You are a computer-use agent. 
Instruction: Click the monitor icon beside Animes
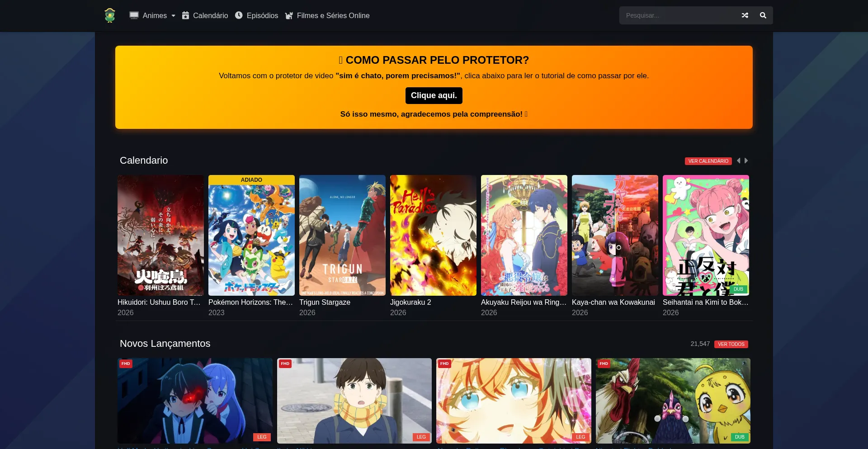click(134, 15)
